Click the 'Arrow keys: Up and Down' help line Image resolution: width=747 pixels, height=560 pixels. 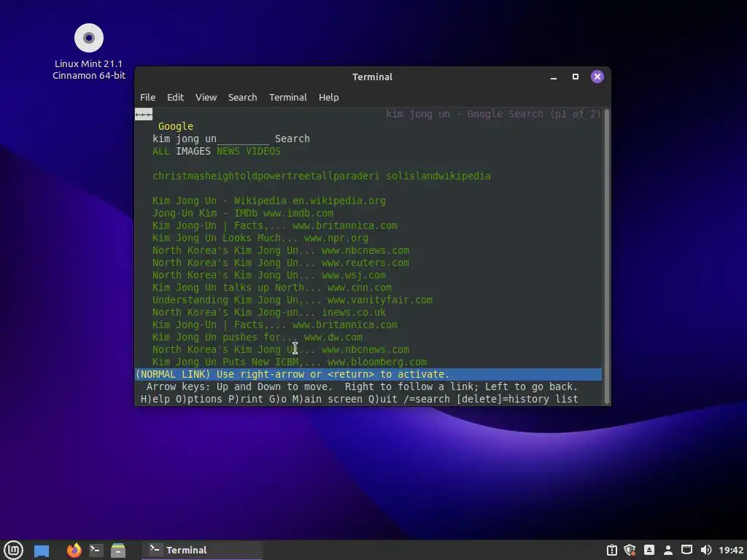click(x=362, y=386)
